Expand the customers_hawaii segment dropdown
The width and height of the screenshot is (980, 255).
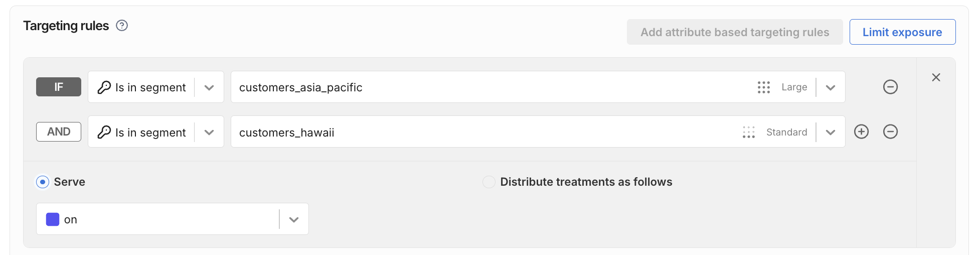[831, 133]
